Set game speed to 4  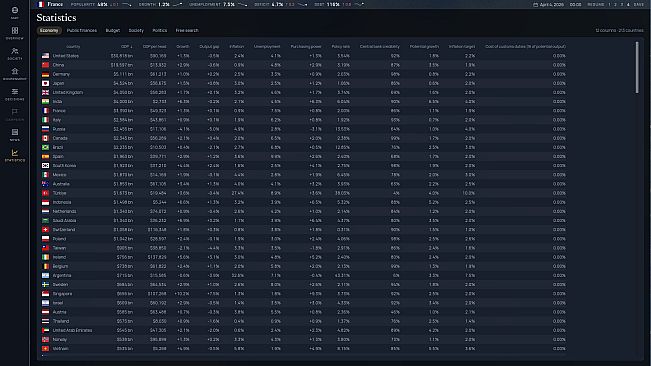pos(628,5)
